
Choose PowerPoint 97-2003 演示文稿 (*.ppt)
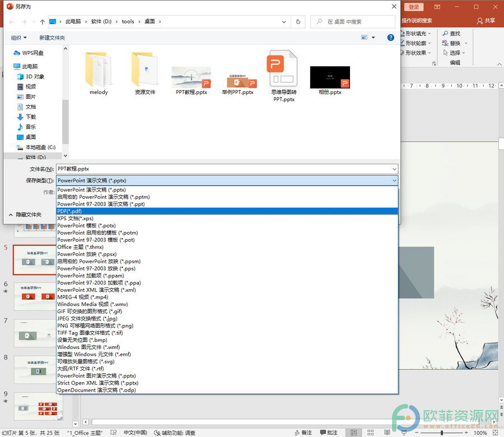(227, 204)
